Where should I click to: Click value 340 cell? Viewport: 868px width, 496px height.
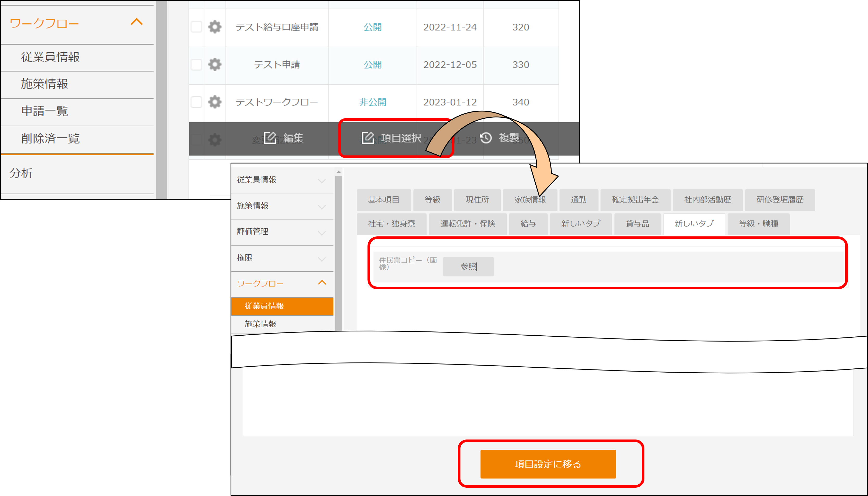(521, 102)
